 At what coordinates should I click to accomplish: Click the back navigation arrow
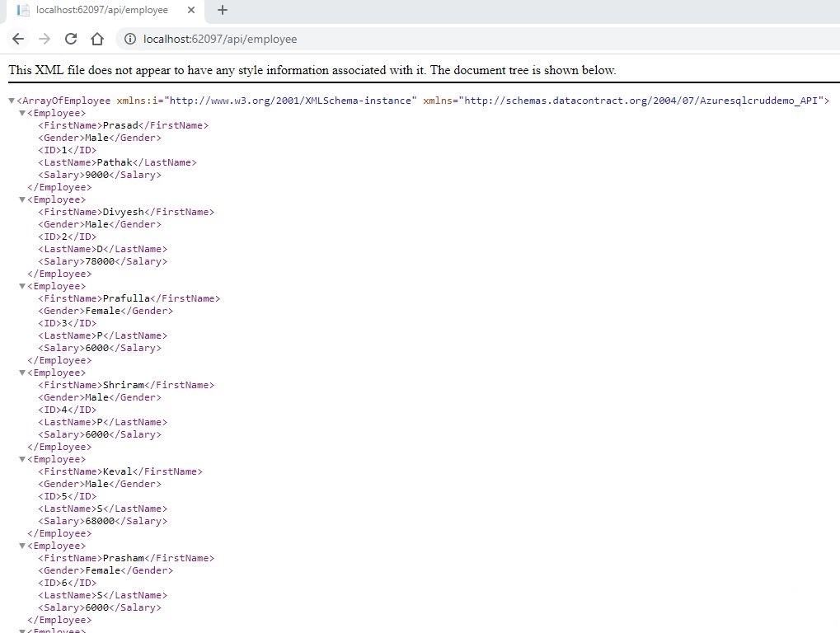(18, 38)
